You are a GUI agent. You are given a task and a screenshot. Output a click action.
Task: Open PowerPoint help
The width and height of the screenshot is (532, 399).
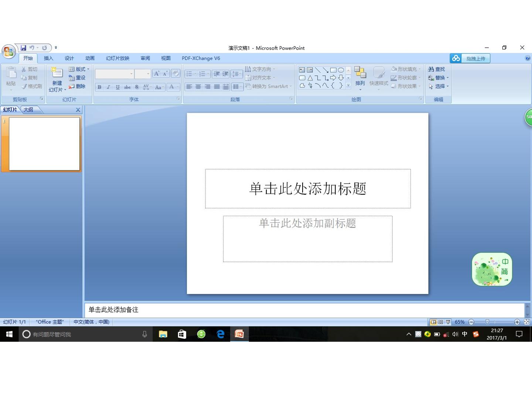click(528, 58)
